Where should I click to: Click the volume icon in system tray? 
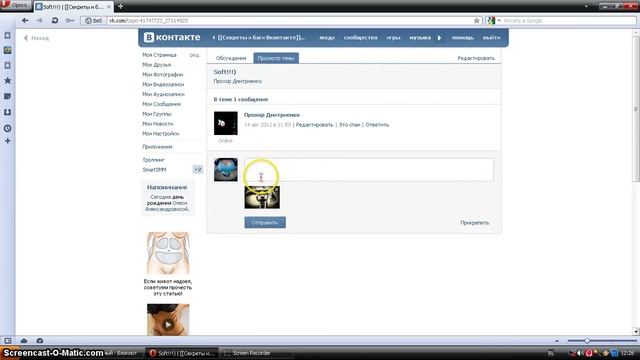(579, 353)
